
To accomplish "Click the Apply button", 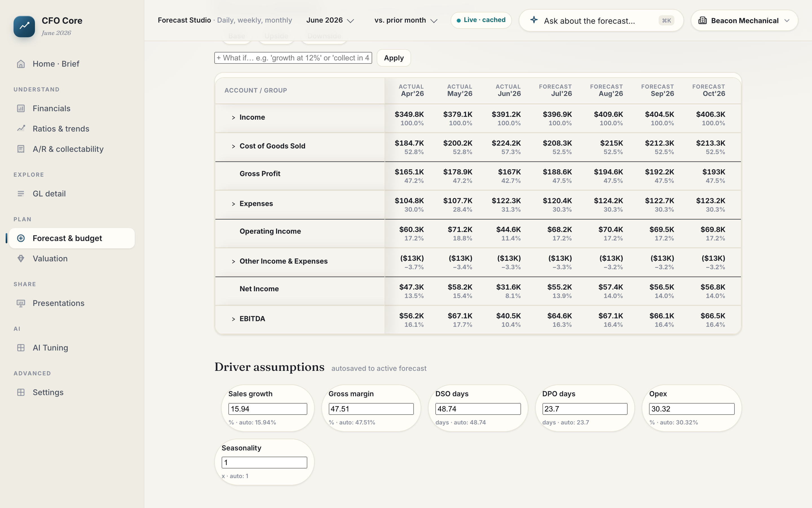I will (394, 58).
